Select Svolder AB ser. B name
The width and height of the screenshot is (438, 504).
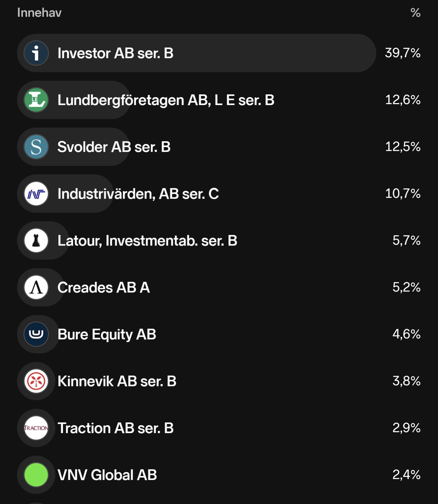pyautogui.click(x=114, y=147)
